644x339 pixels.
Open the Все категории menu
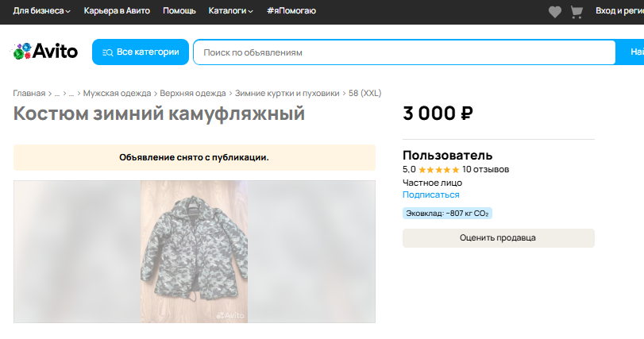(141, 52)
